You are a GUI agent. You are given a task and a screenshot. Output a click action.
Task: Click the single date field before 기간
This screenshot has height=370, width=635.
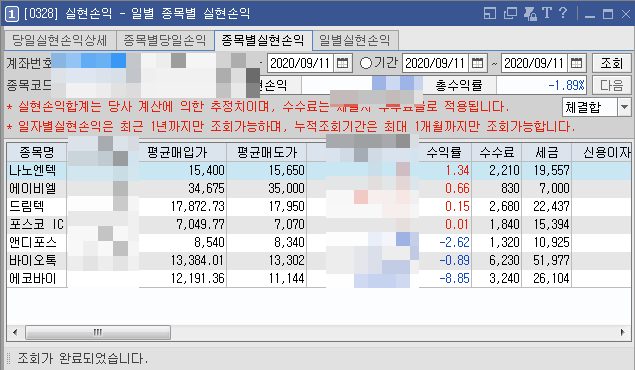click(x=300, y=63)
